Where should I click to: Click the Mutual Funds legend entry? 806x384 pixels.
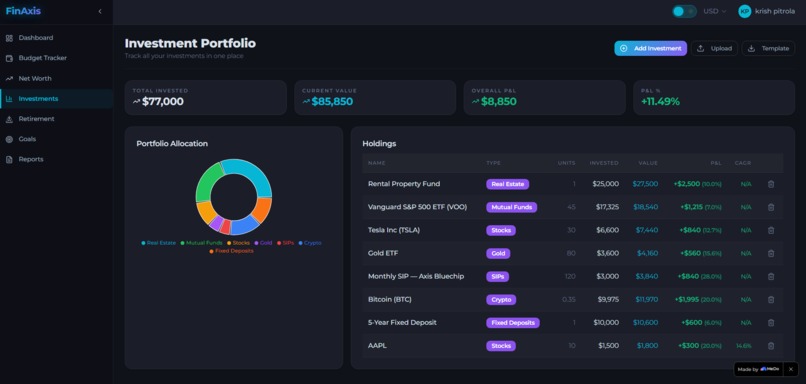coord(201,243)
